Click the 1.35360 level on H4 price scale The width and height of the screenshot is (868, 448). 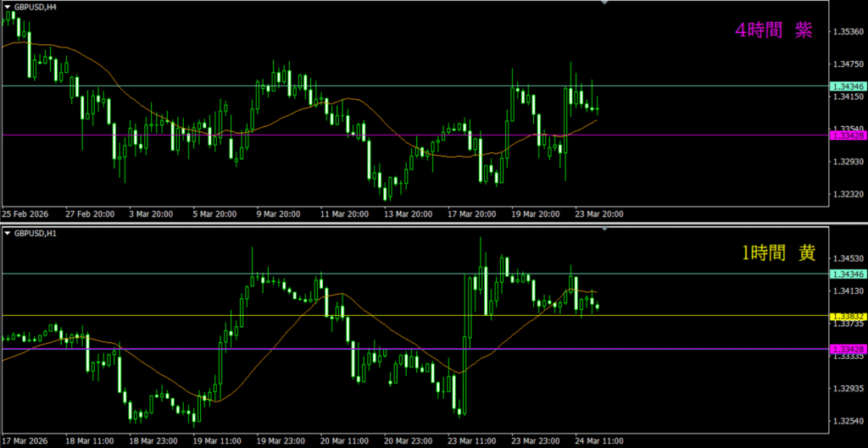tap(848, 32)
